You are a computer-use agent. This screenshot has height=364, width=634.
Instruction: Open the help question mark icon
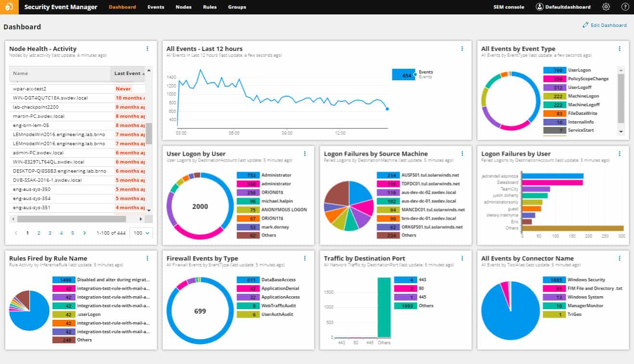tap(625, 7)
